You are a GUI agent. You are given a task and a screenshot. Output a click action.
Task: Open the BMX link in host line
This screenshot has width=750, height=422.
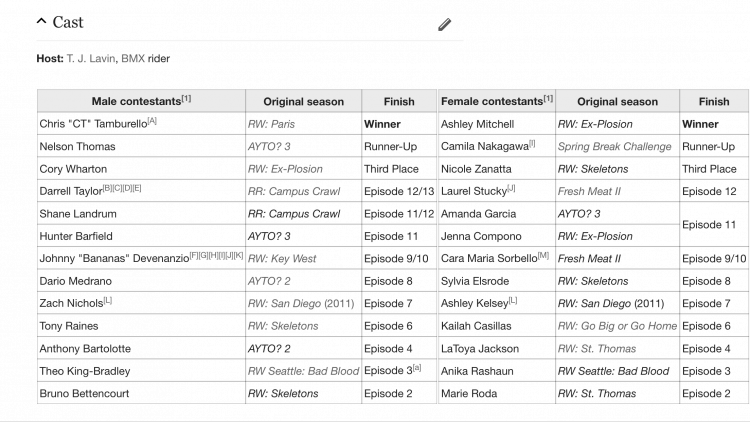click(132, 59)
